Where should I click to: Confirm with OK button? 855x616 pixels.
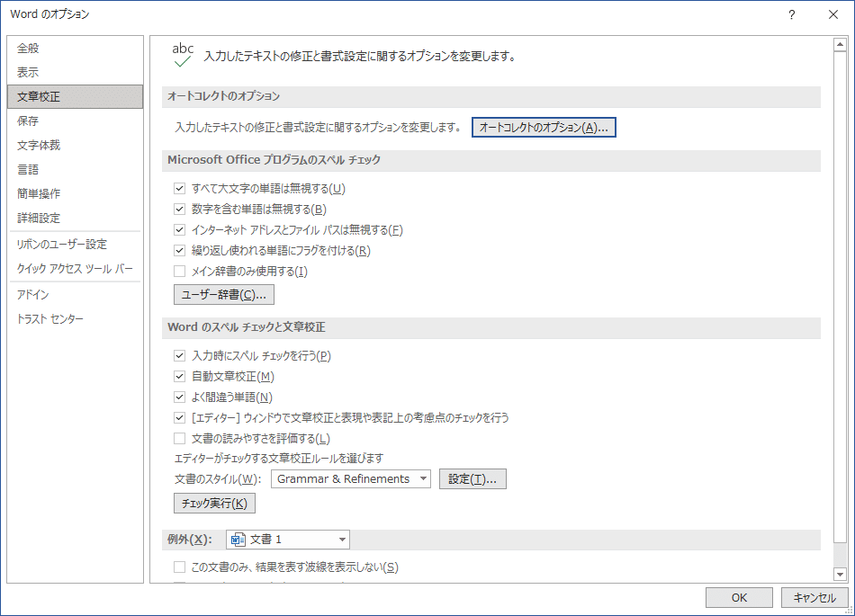tap(739, 597)
